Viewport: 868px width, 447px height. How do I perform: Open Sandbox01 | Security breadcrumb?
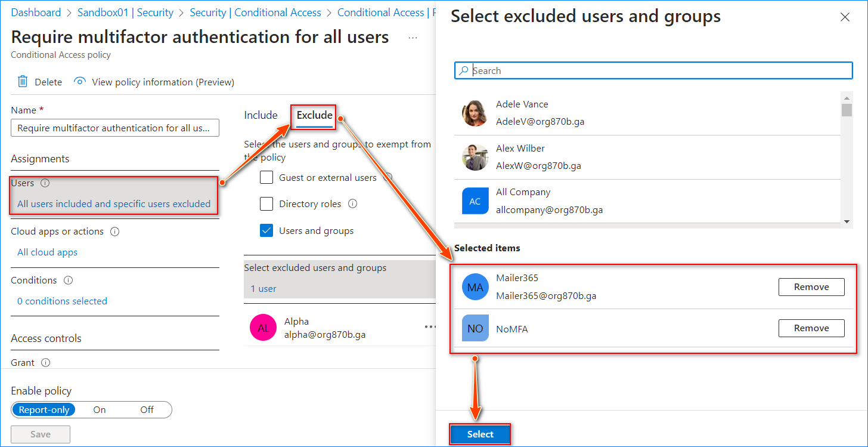125,13
